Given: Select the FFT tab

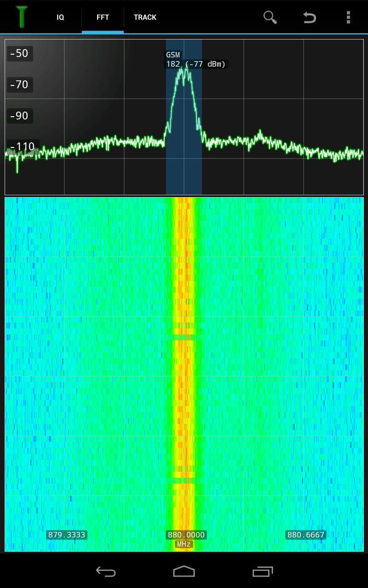Looking at the screenshot, I should tap(103, 17).
